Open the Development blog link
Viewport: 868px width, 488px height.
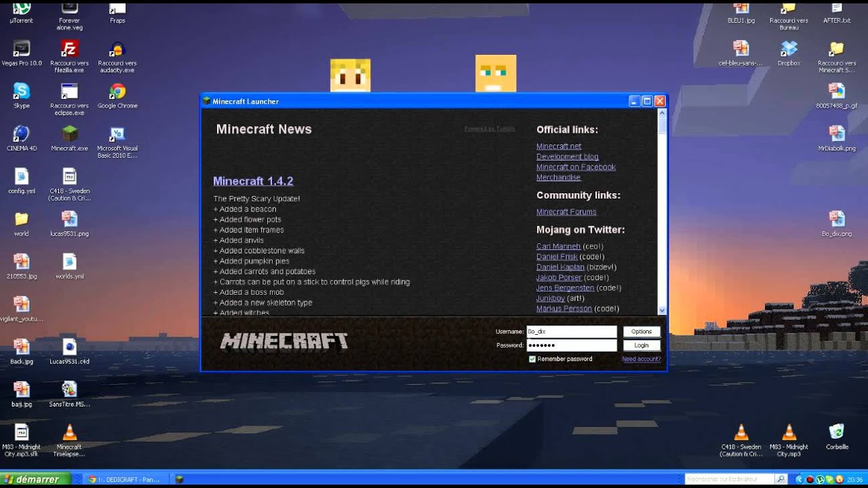pos(568,157)
